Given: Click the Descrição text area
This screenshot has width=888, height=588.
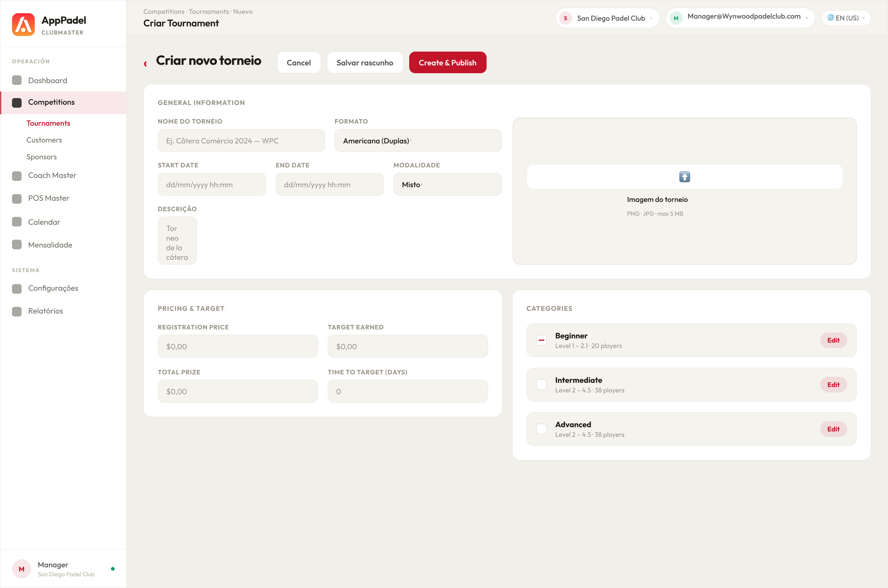Looking at the screenshot, I should click(177, 240).
